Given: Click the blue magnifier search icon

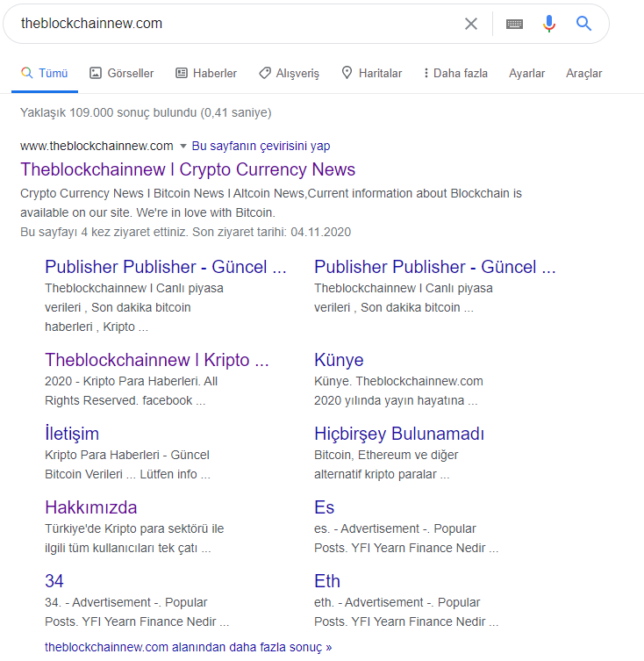Looking at the screenshot, I should point(584,24).
